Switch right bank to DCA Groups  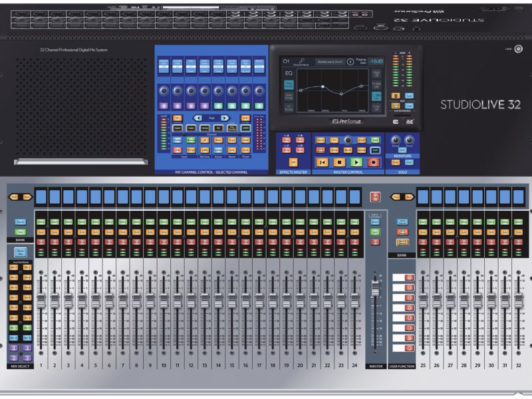(402, 232)
